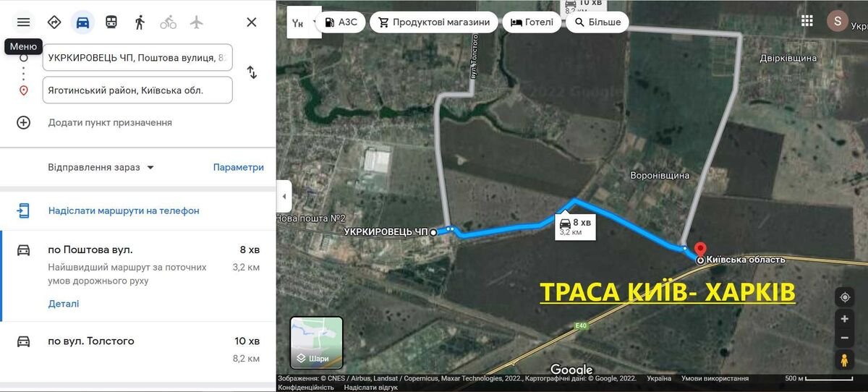Collapse the side panel arrow
This screenshot has height=392, width=868.
(285, 197)
